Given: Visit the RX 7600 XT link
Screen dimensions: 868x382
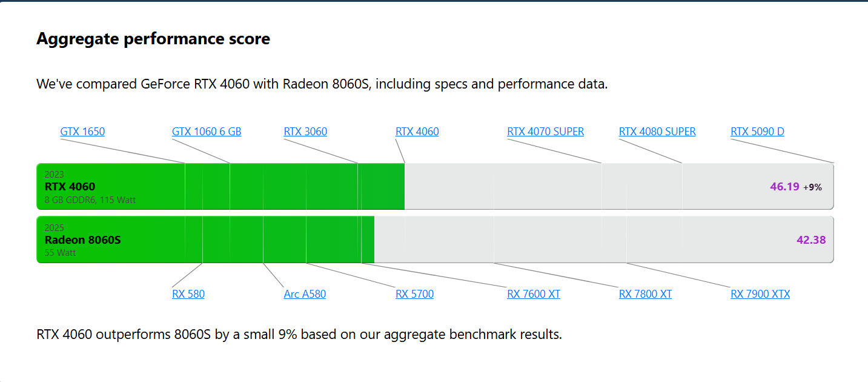Looking at the screenshot, I should coord(534,294).
